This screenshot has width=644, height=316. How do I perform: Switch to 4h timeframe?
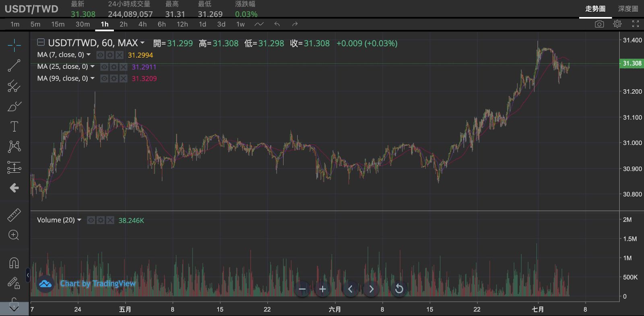tap(142, 24)
